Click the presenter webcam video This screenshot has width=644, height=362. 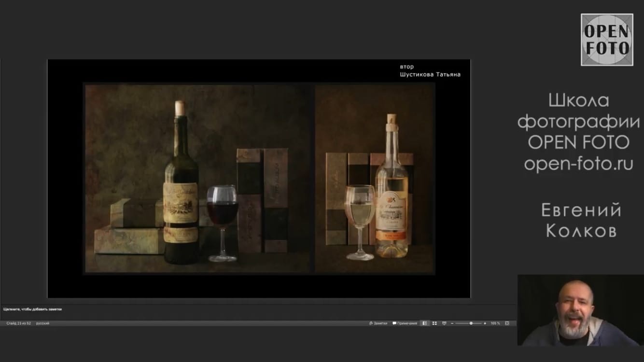[581, 310]
